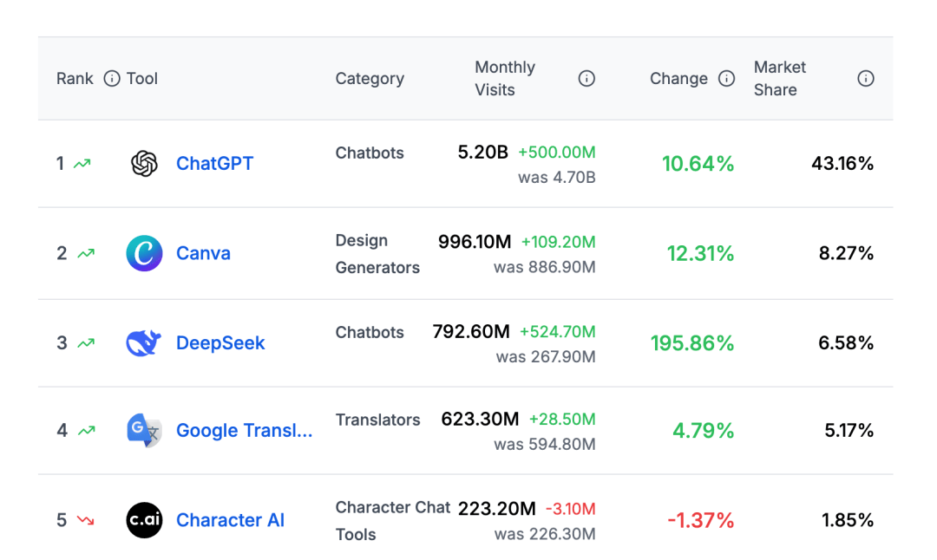Click the Character AI c.ai logo

pyautogui.click(x=144, y=520)
